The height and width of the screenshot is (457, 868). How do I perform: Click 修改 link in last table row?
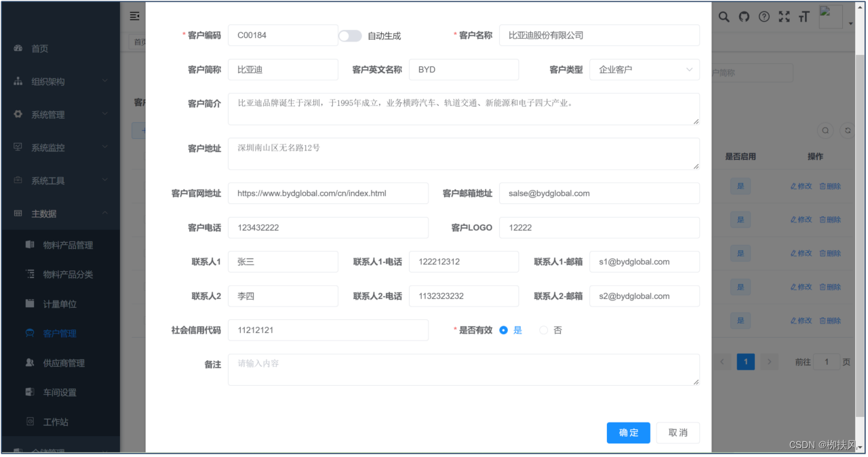tap(801, 321)
